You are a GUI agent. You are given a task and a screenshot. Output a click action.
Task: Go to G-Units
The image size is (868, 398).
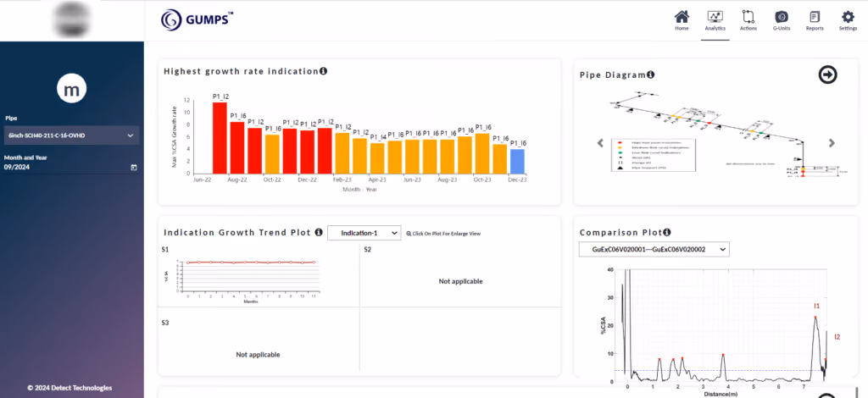tap(782, 20)
